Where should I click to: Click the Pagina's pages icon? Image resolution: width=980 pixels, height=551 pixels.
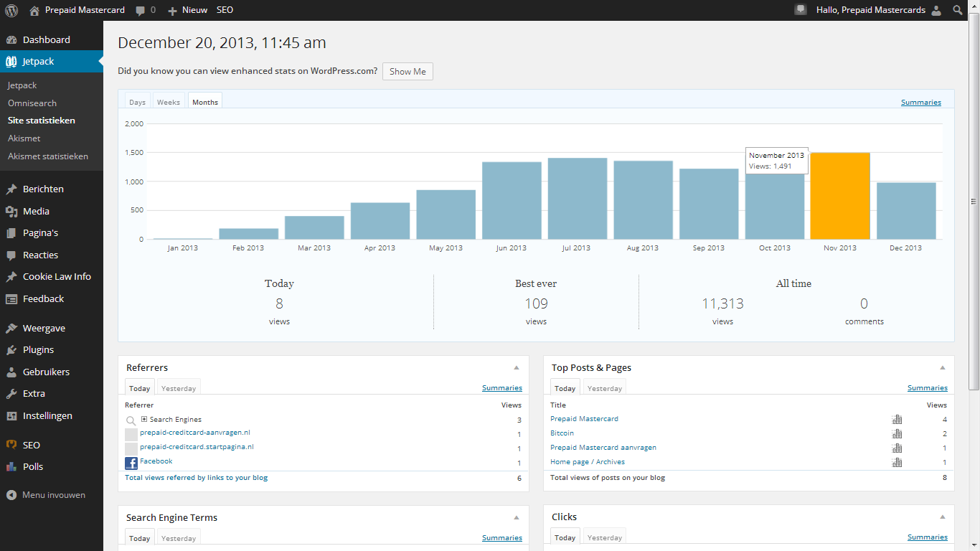pos(11,233)
